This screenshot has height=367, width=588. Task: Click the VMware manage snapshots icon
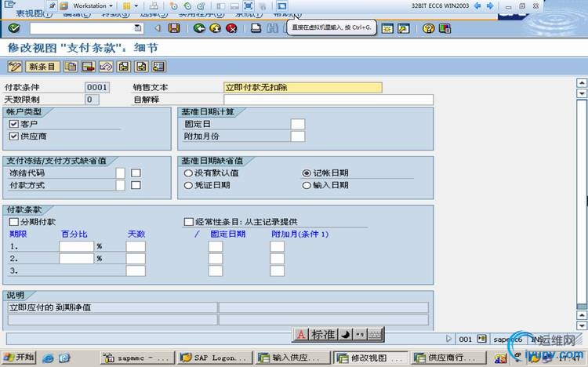pyautogui.click(x=201, y=5)
